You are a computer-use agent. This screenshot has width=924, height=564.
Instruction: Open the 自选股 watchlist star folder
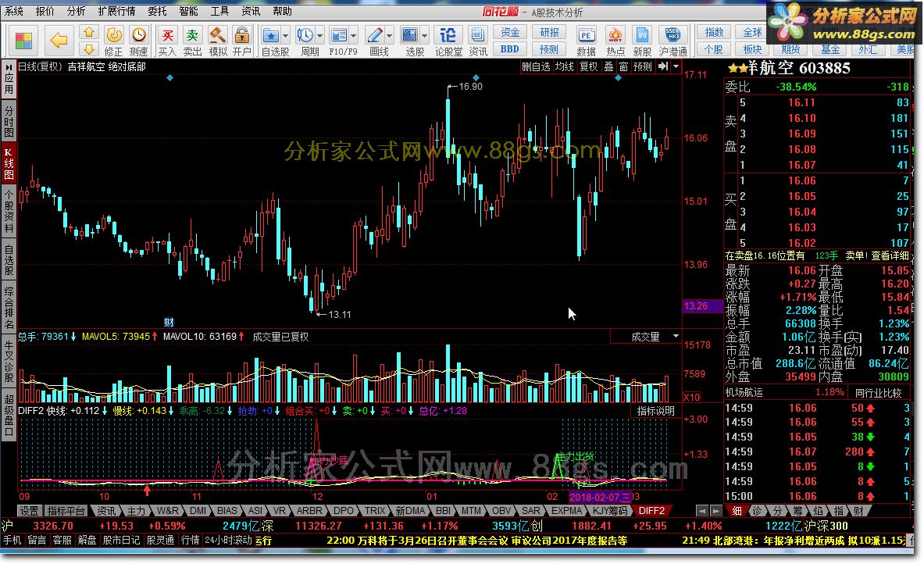click(270, 36)
